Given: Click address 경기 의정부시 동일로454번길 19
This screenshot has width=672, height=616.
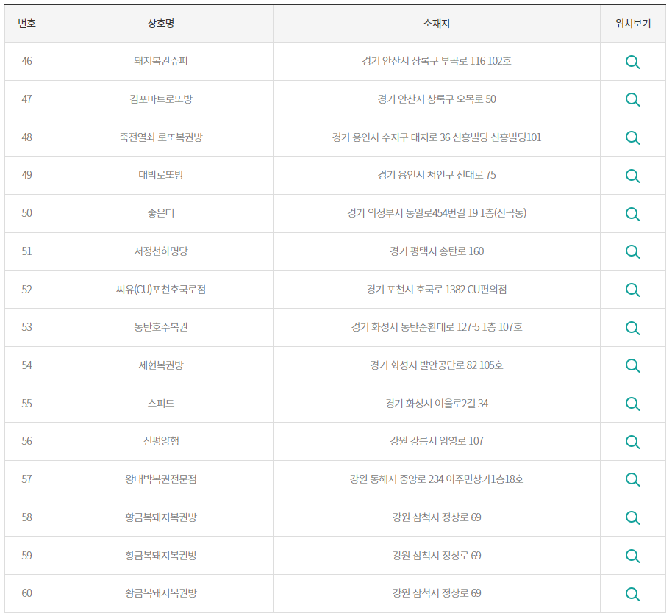Looking at the screenshot, I should pos(412,213).
